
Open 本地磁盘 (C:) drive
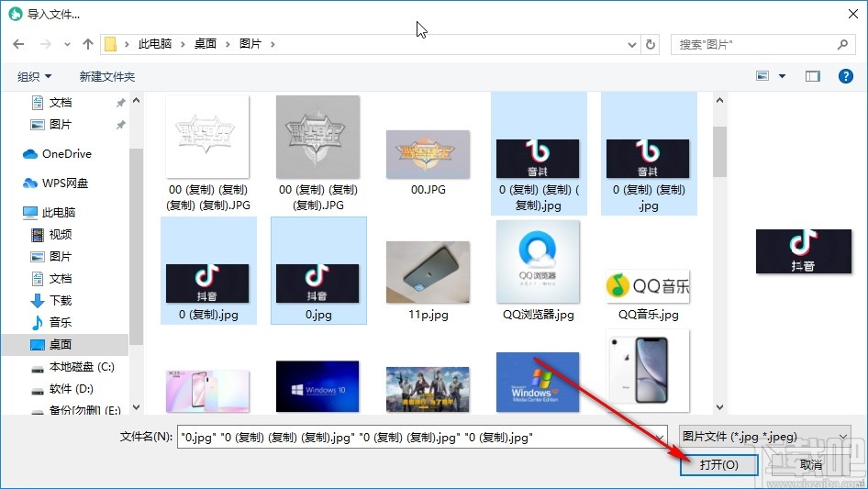pos(72,367)
